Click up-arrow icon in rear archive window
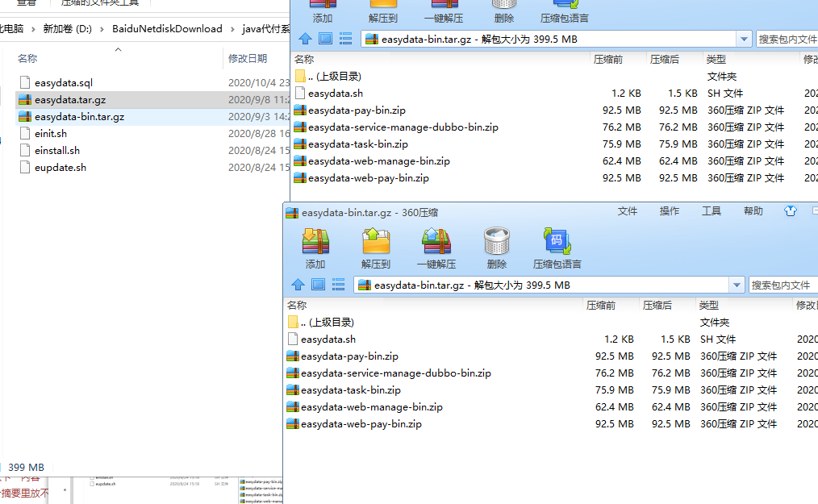Viewport: 818px width, 504px height. [x=305, y=38]
